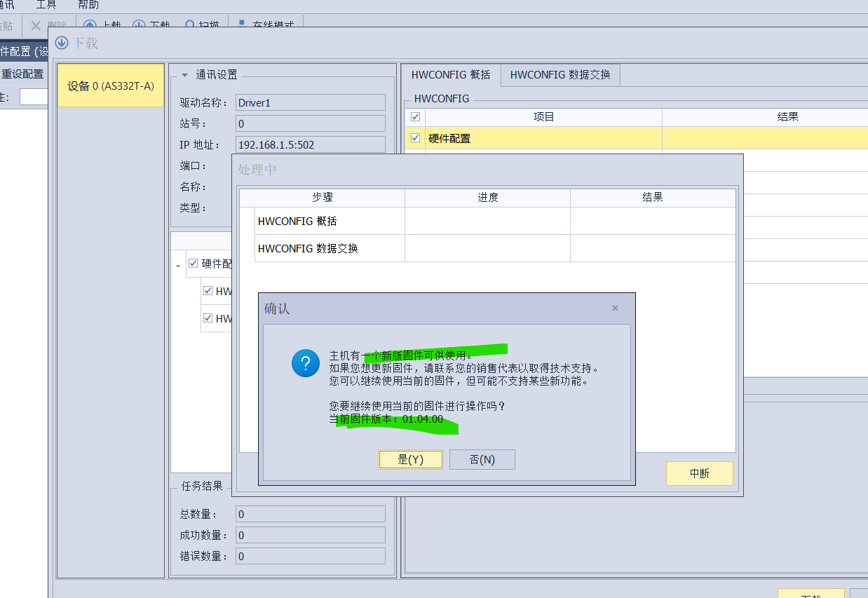Toggle the 硬件配置 tree node checkbox
868x598 pixels.
coord(193,264)
